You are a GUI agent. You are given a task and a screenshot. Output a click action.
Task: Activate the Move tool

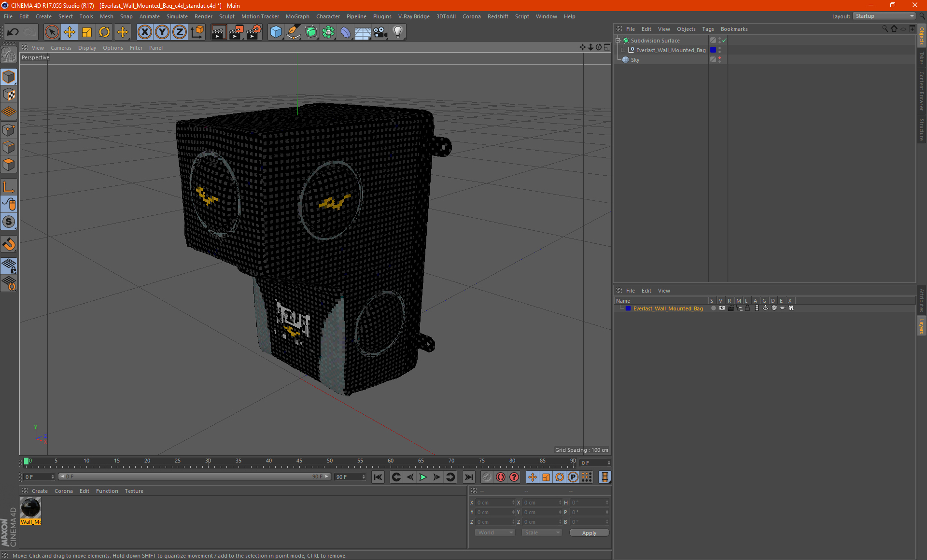click(70, 32)
